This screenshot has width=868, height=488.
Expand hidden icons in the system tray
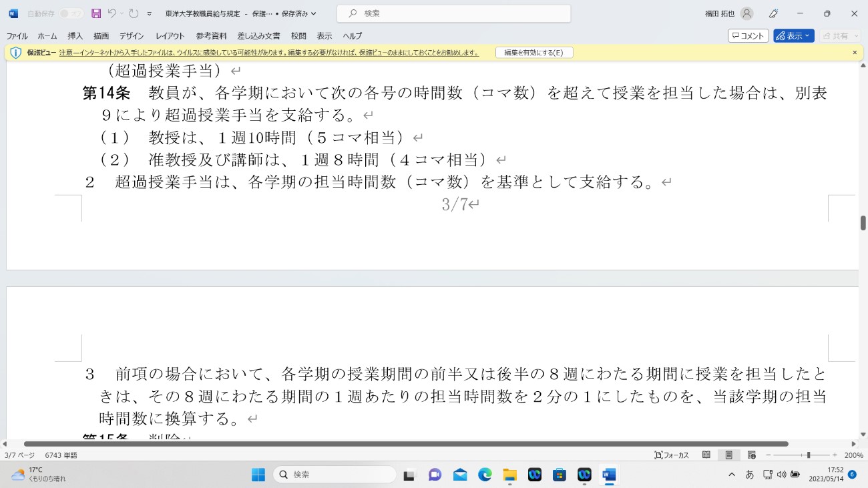[732, 475]
